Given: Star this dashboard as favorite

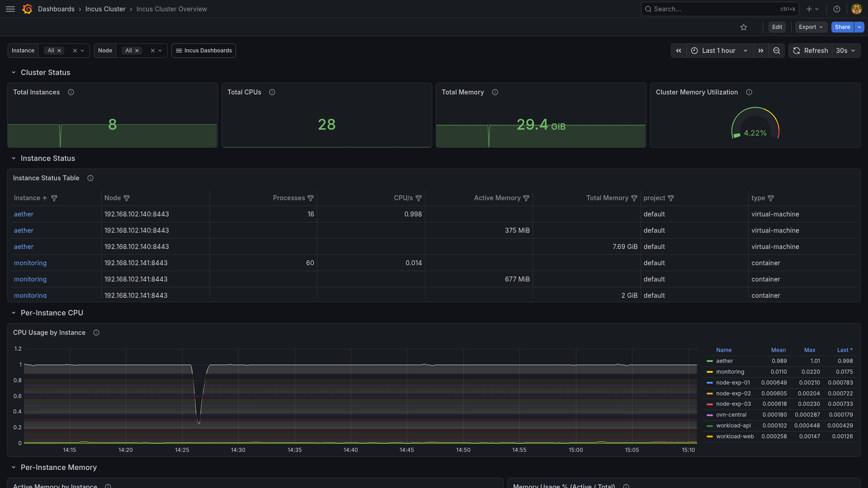Looking at the screenshot, I should 744,27.
